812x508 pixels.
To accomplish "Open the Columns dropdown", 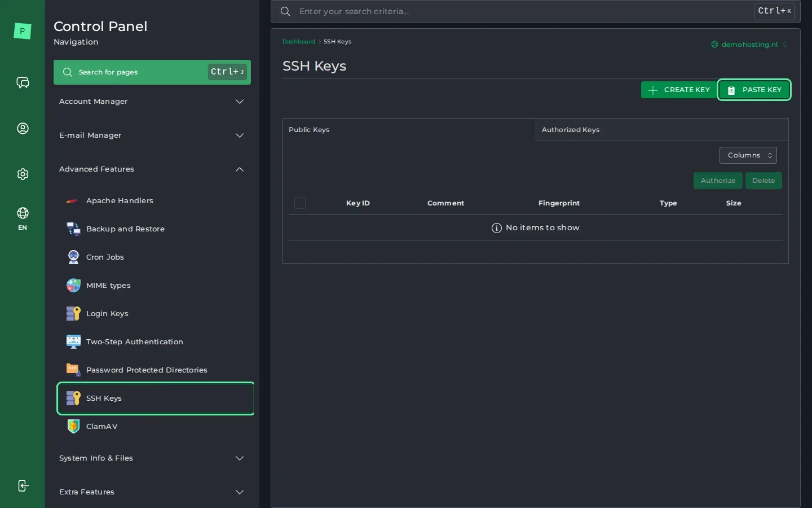I will 748,155.
